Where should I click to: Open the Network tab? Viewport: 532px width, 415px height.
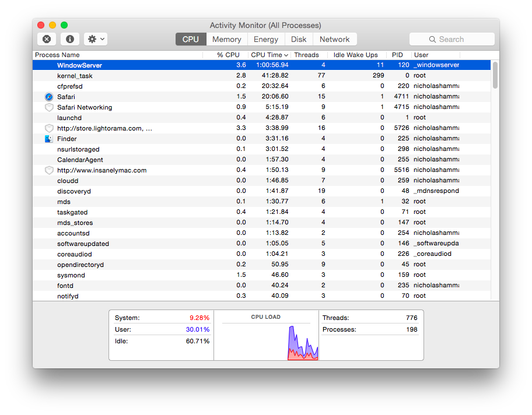tap(334, 39)
